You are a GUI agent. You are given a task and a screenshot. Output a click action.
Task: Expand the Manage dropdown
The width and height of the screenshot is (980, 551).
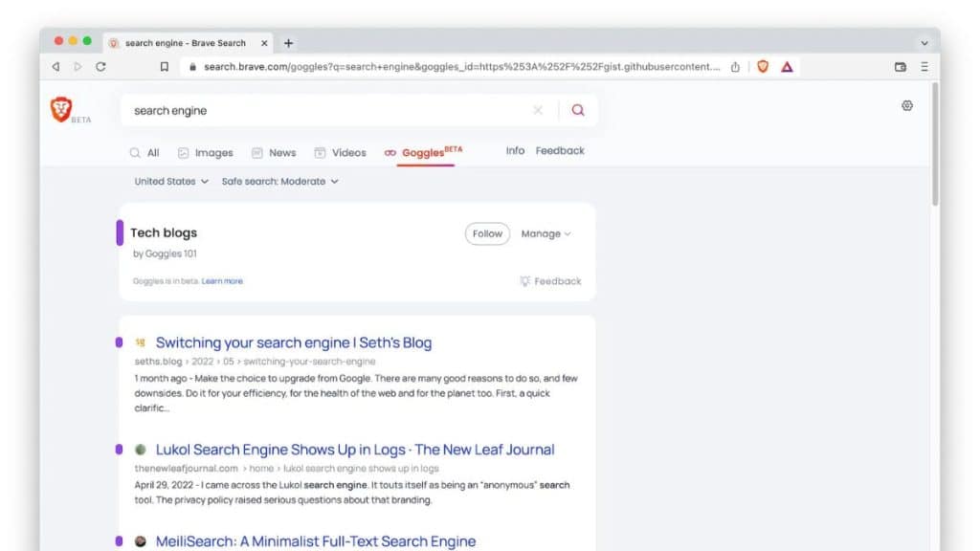pos(546,233)
